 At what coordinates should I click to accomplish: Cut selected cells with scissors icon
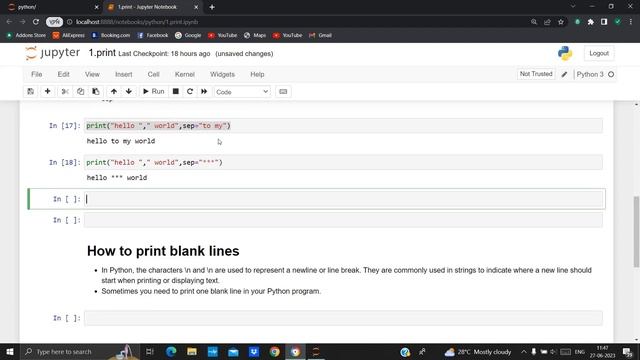pyautogui.click(x=65, y=91)
